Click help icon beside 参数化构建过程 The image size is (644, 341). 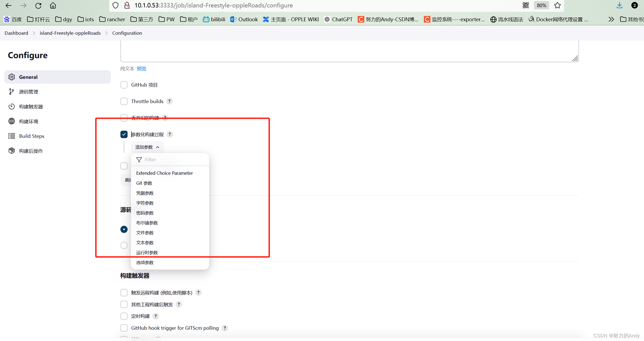[170, 135]
